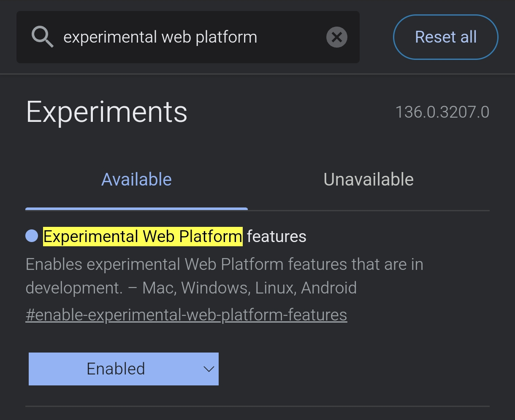Viewport: 515px width, 420px height.
Task: Click the search query text experimental web platform
Action: pos(160,37)
